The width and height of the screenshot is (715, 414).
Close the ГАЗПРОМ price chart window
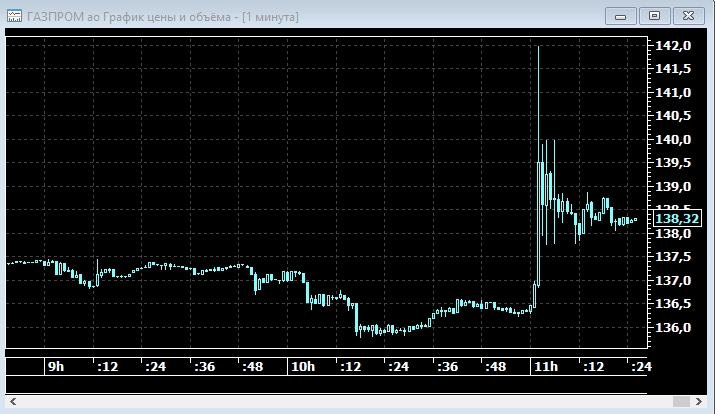coord(689,15)
